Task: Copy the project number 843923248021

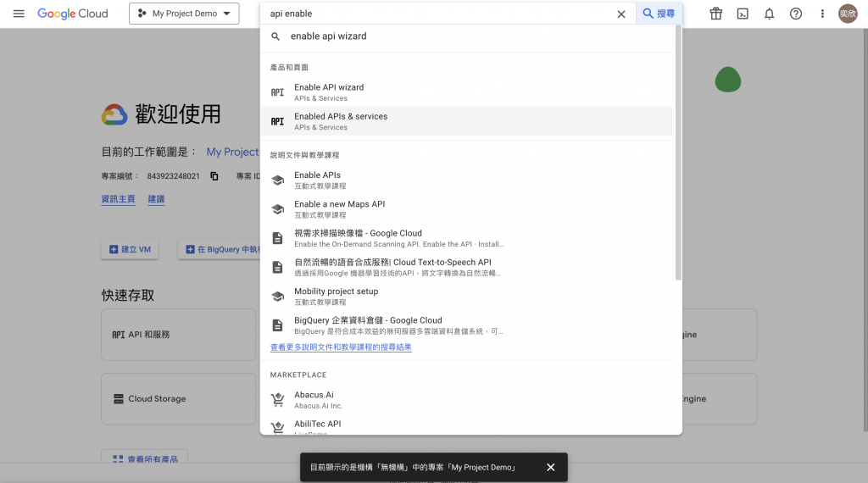Action: pyautogui.click(x=214, y=176)
